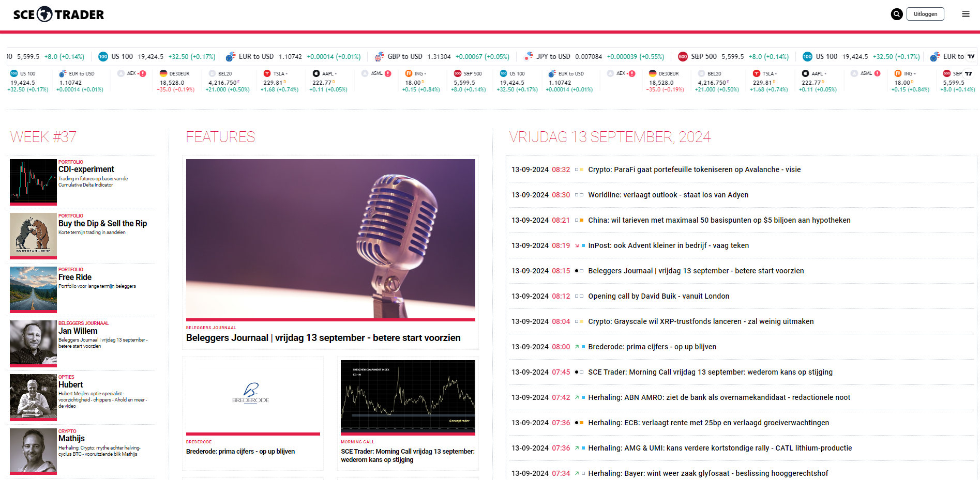Open the hamburger menu in the header
Screen dimensions: 980x480
pos(966,14)
